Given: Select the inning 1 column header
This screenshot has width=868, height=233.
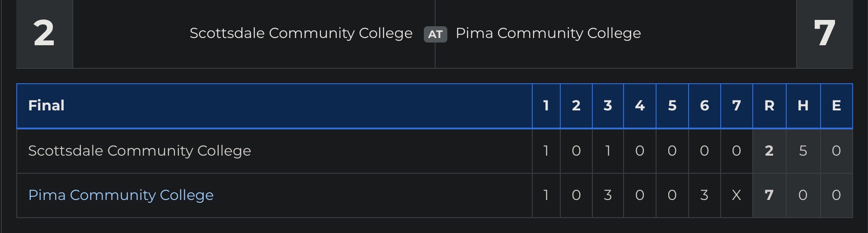Looking at the screenshot, I should [x=546, y=105].
